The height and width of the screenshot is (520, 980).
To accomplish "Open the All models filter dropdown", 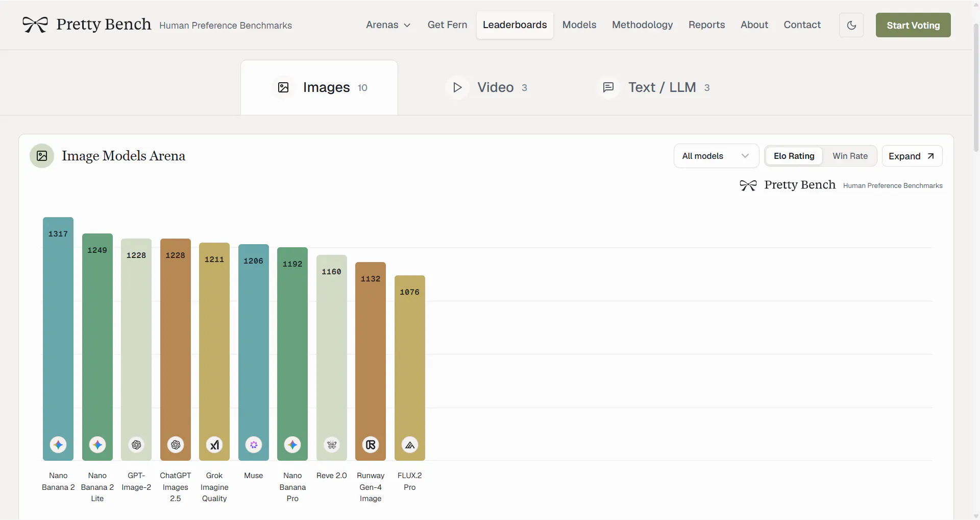I will click(716, 156).
